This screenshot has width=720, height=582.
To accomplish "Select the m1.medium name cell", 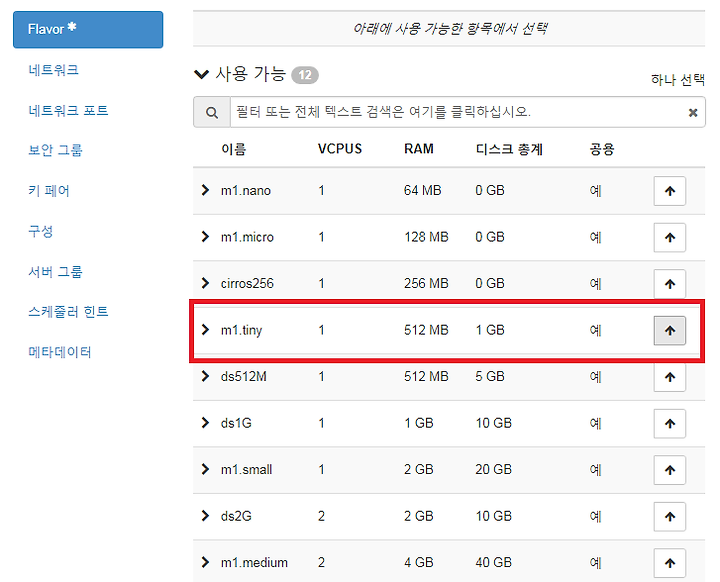I will (254, 563).
